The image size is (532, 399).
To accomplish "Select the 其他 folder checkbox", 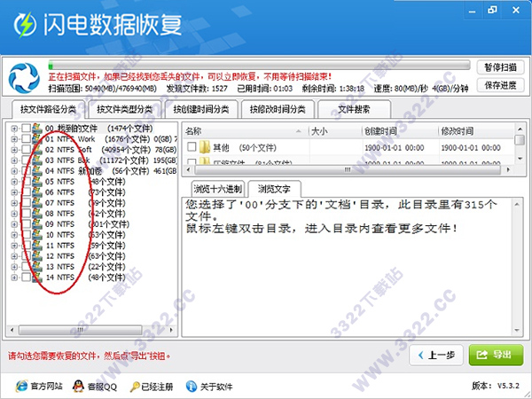I will click(192, 146).
